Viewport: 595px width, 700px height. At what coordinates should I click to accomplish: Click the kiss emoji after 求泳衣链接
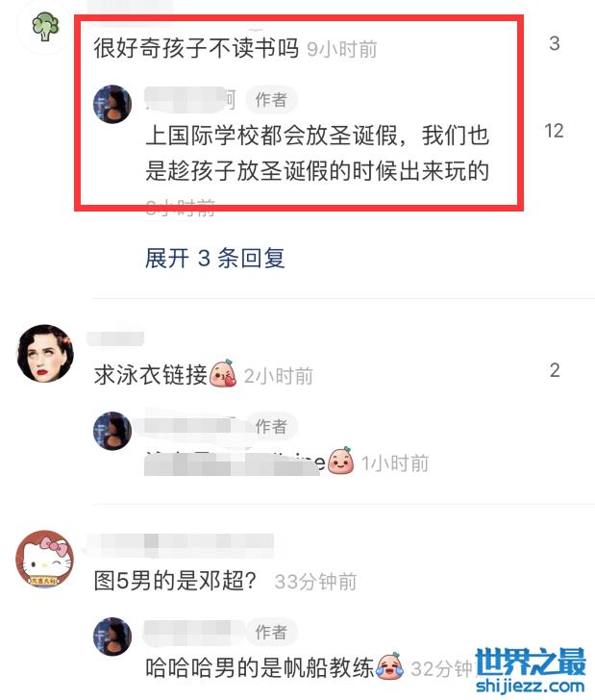click(223, 373)
